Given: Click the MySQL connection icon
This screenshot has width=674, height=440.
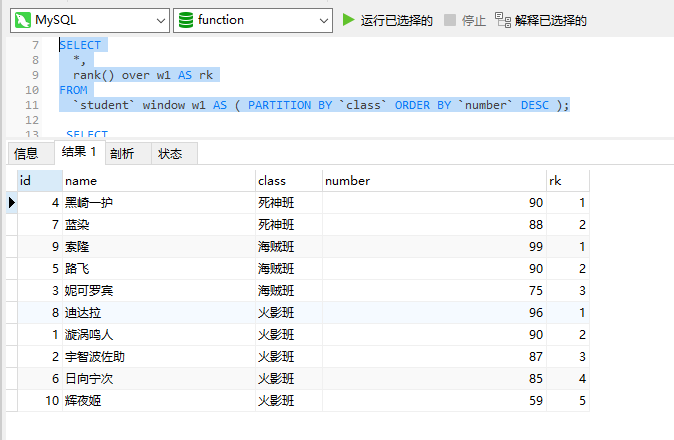Looking at the screenshot, I should pyautogui.click(x=22, y=20).
